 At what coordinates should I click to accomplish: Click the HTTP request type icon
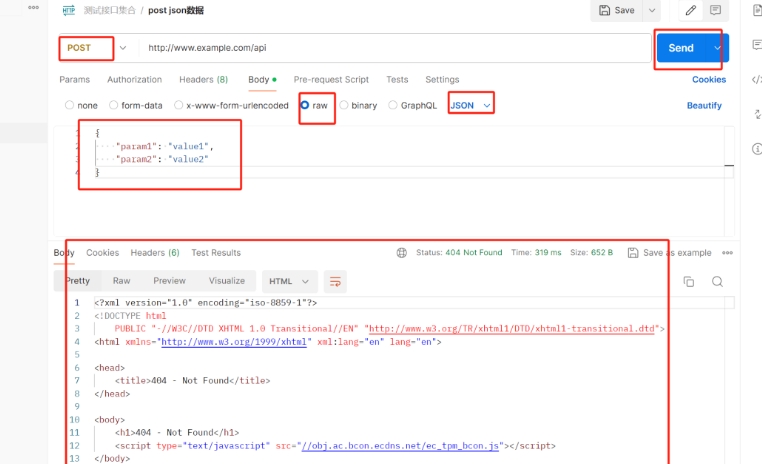coord(69,10)
